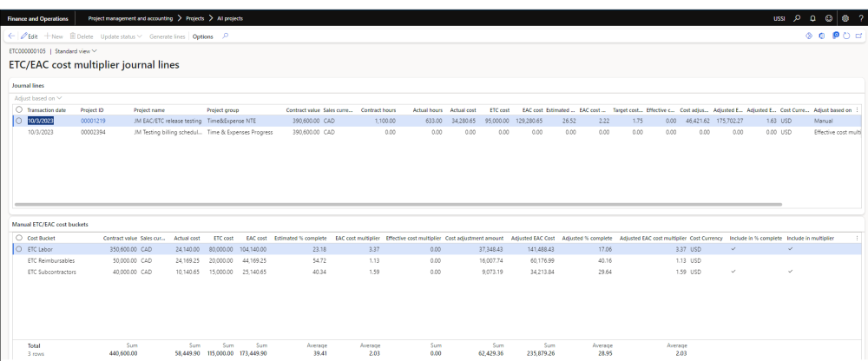Toggle select-all circle in Journal lines header
The image size is (868, 361).
19,110
